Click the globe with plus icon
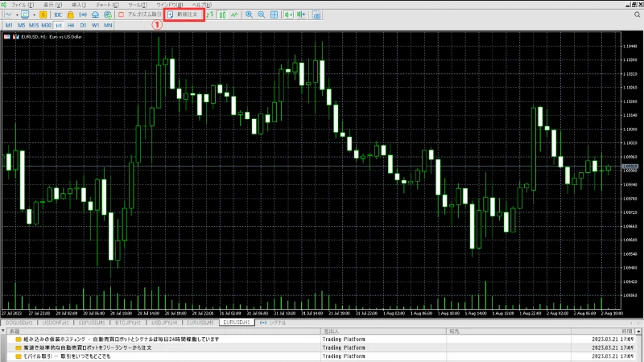 click(x=108, y=14)
